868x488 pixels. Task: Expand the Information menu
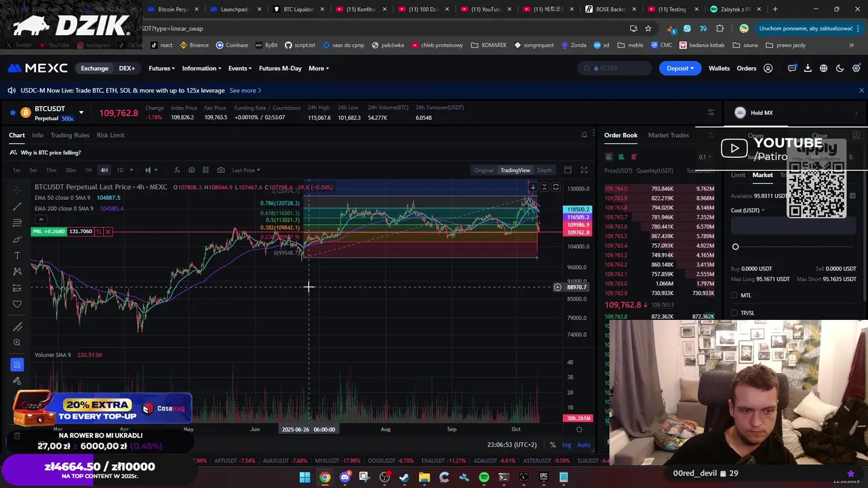(x=202, y=68)
